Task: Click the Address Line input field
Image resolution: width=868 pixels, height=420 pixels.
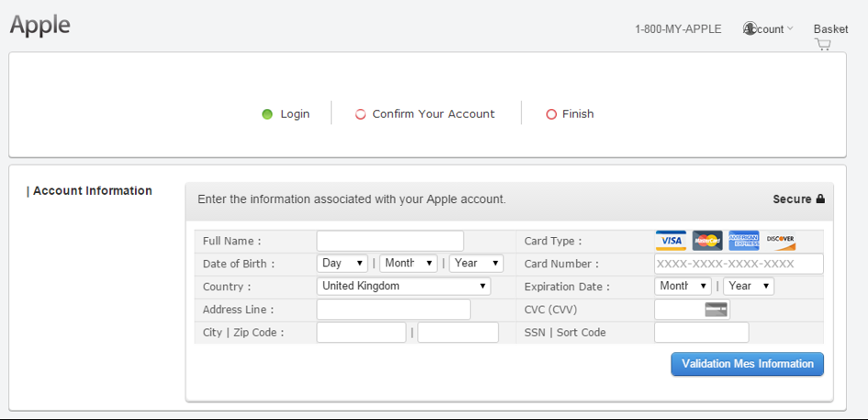Action: click(x=394, y=309)
